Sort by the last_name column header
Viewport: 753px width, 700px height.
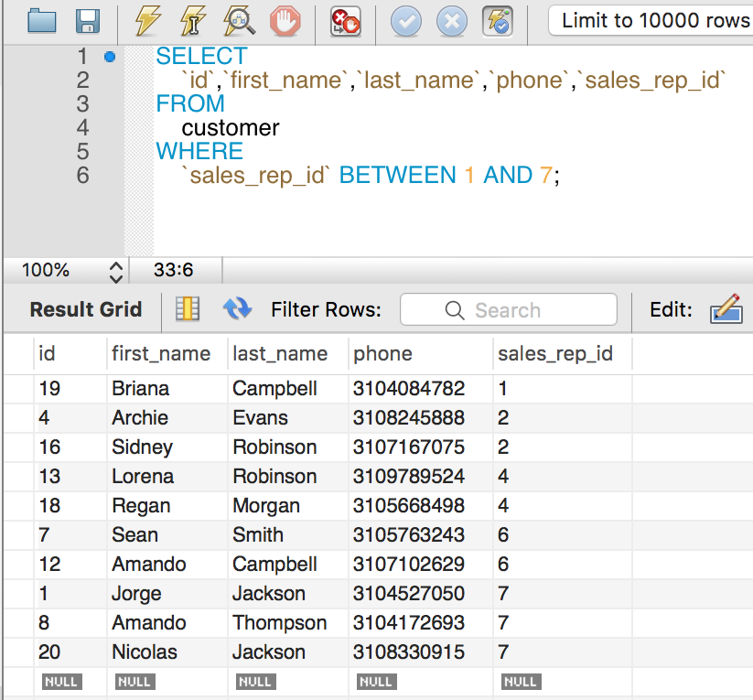(x=287, y=354)
